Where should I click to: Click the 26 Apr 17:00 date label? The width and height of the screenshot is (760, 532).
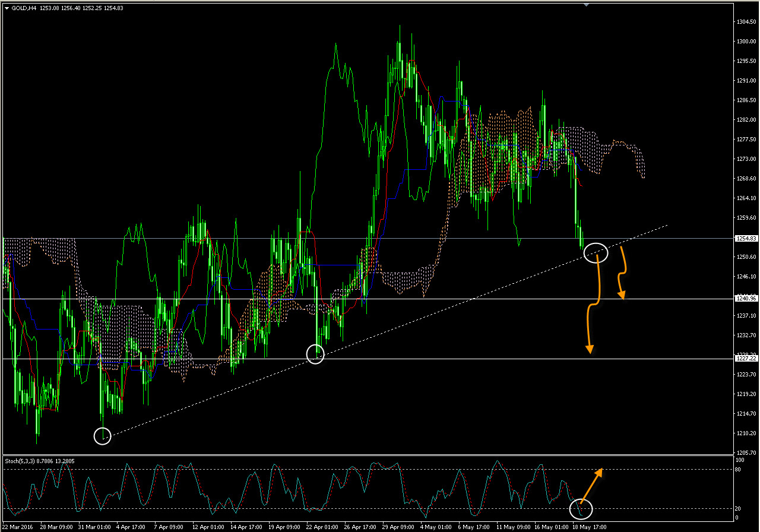point(359,527)
